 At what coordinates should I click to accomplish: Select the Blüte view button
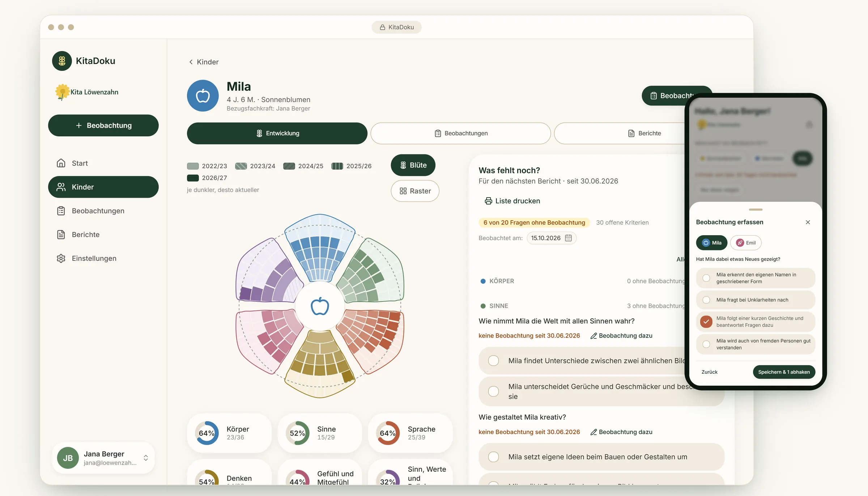tap(413, 165)
